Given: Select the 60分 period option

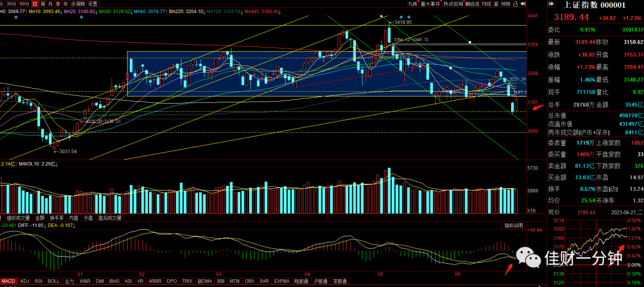Looking at the screenshot, I should pyautogui.click(x=24, y=4).
